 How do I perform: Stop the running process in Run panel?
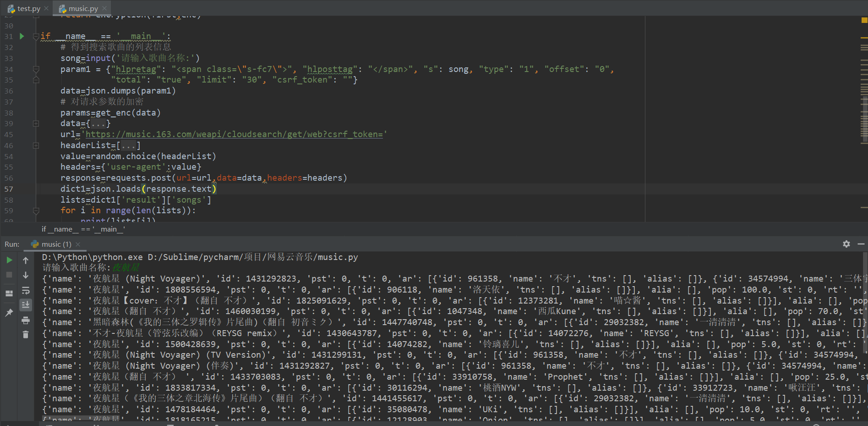tap(9, 275)
